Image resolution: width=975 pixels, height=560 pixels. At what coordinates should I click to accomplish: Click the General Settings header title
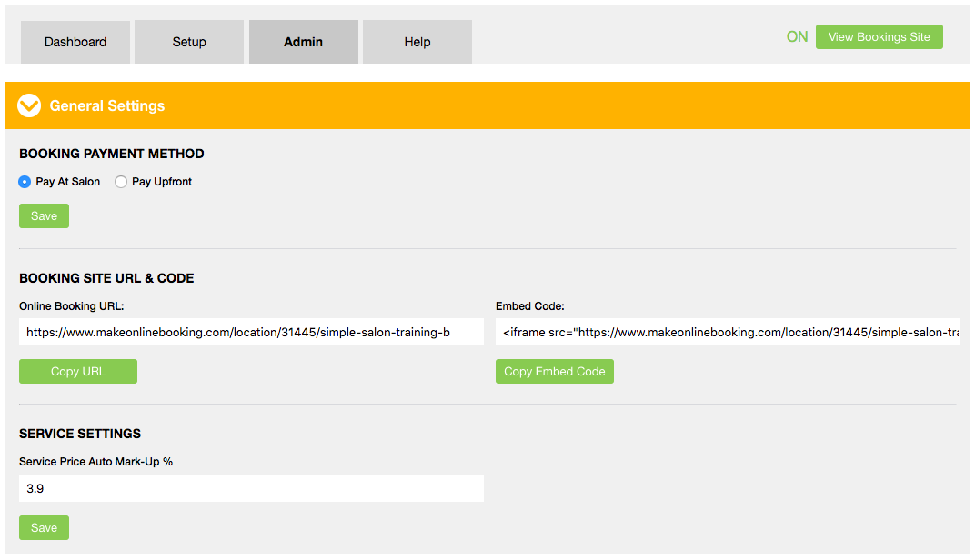point(107,105)
